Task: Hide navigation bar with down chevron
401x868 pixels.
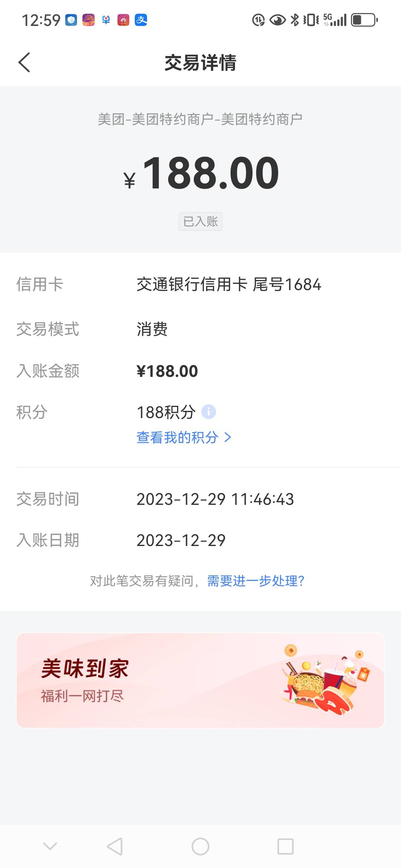Action: [x=50, y=846]
